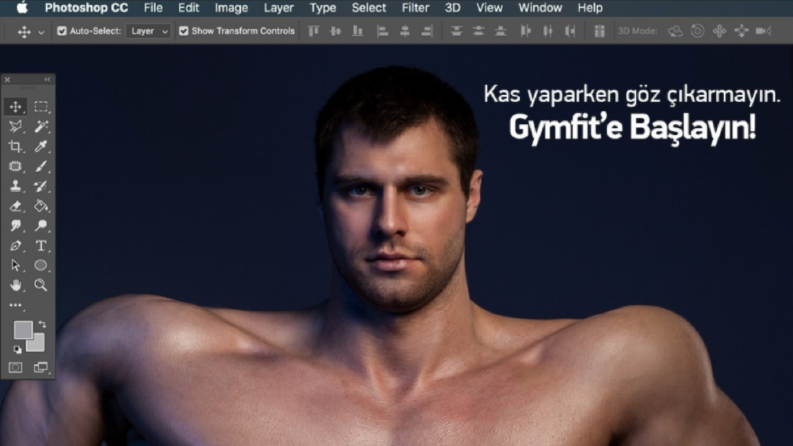Select the Brush tool
This screenshot has width=793, height=446.
[x=40, y=166]
